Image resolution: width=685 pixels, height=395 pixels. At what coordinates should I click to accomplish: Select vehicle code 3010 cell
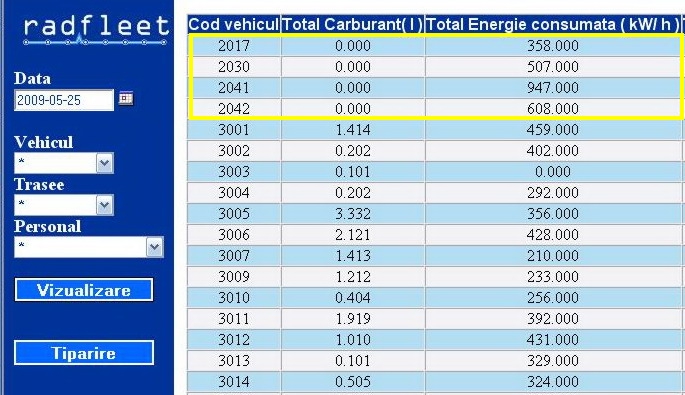pos(234,297)
